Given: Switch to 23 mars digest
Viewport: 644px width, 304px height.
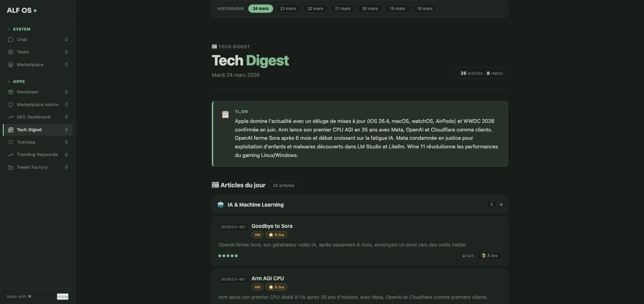Looking at the screenshot, I should (288, 9).
